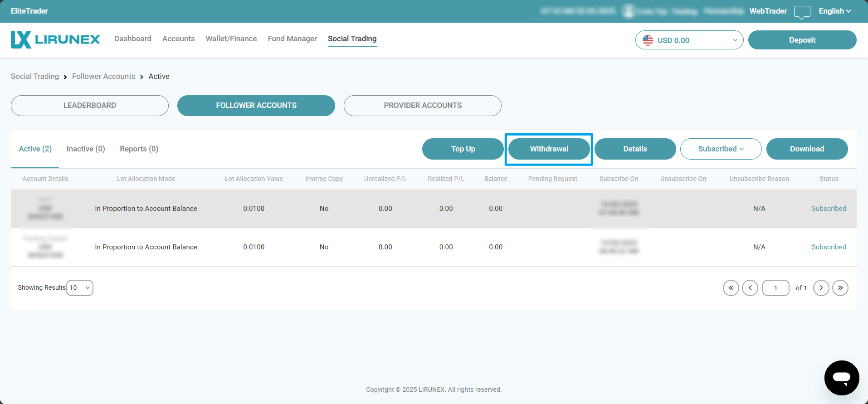Click the user profile avatar icon

(x=629, y=11)
